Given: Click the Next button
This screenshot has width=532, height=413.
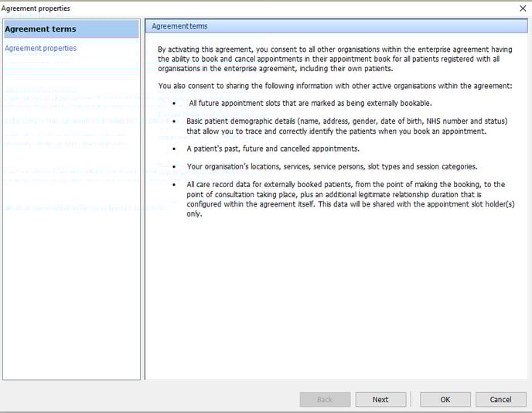Looking at the screenshot, I should tap(380, 399).
